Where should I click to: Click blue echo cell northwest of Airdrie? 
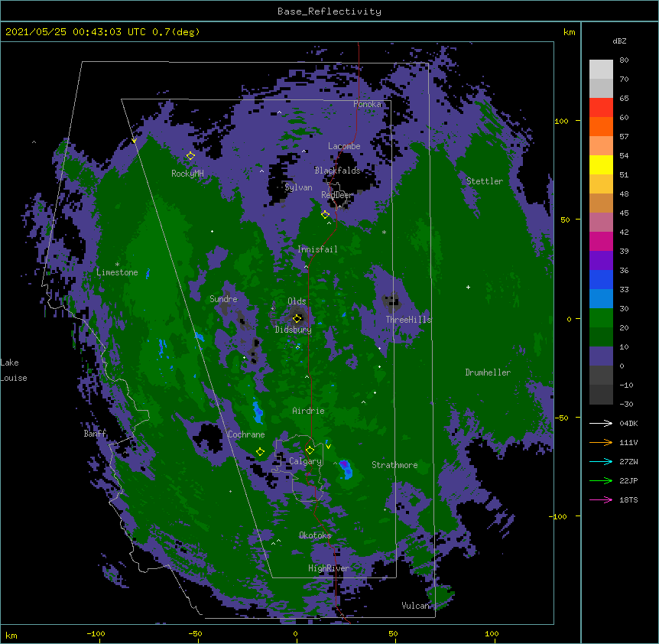[x=258, y=411]
